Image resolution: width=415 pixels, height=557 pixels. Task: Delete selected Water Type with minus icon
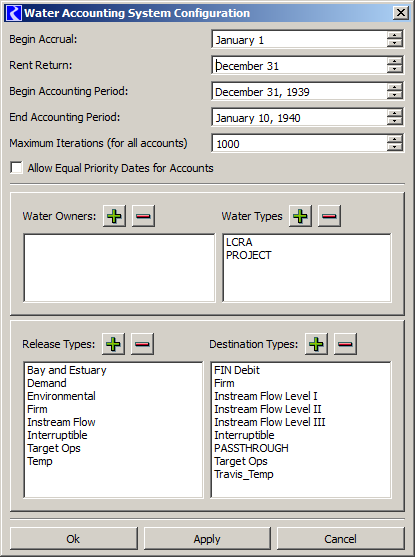pyautogui.click(x=329, y=216)
